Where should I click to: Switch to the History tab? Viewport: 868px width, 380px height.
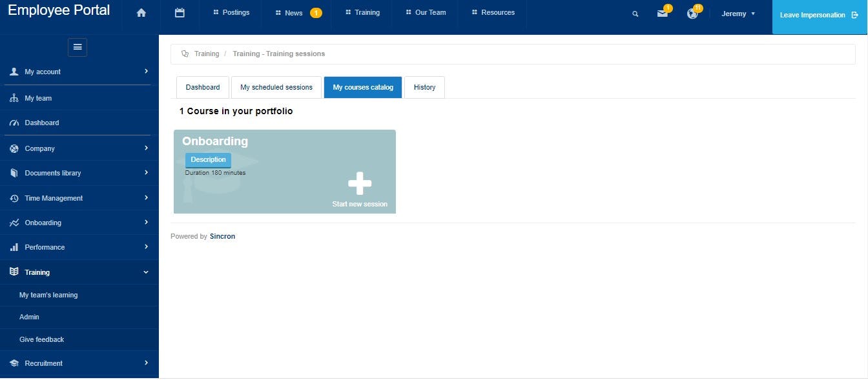pyautogui.click(x=424, y=86)
